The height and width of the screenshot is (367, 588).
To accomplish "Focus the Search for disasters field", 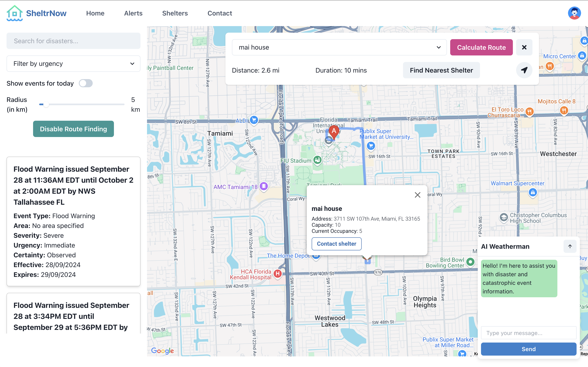I will tap(73, 41).
